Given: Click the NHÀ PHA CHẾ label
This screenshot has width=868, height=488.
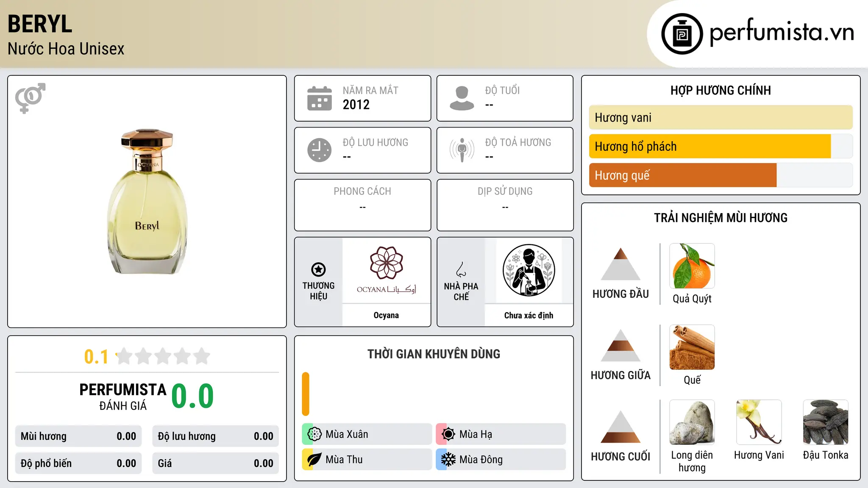Looking at the screenshot, I should pyautogui.click(x=461, y=291).
